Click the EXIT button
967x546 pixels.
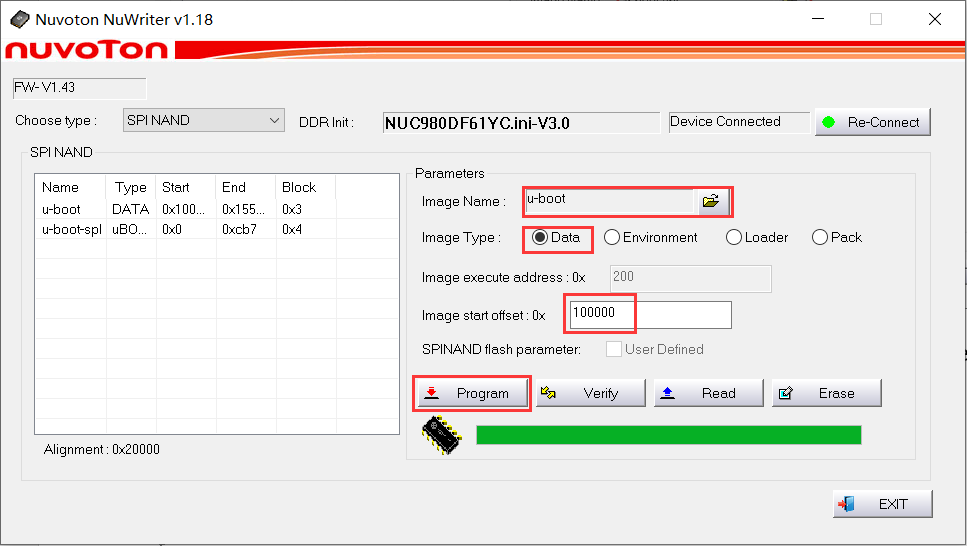click(x=883, y=504)
